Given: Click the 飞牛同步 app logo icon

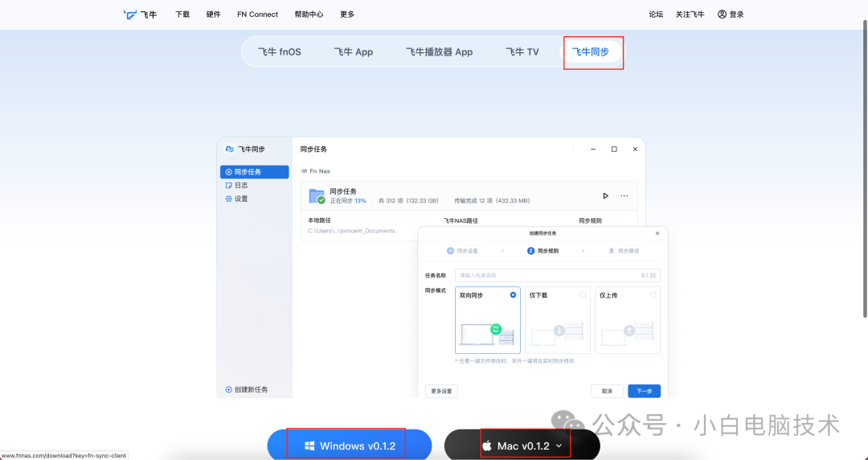Looking at the screenshot, I should (x=230, y=149).
